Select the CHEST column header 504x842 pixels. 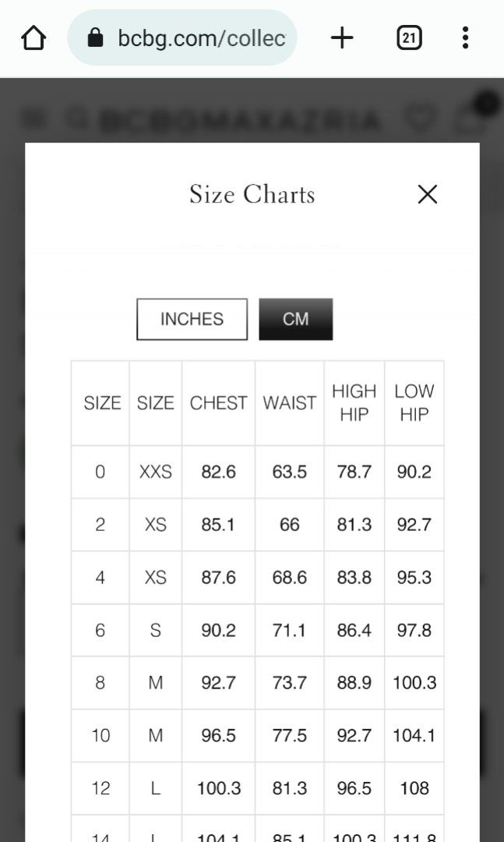218,403
